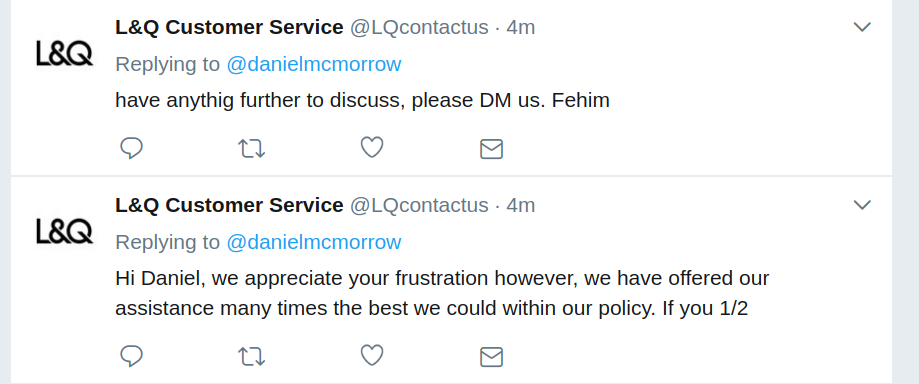Open L&Q Customer Service name on first tweet
The height and width of the screenshot is (384, 919).
[229, 27]
